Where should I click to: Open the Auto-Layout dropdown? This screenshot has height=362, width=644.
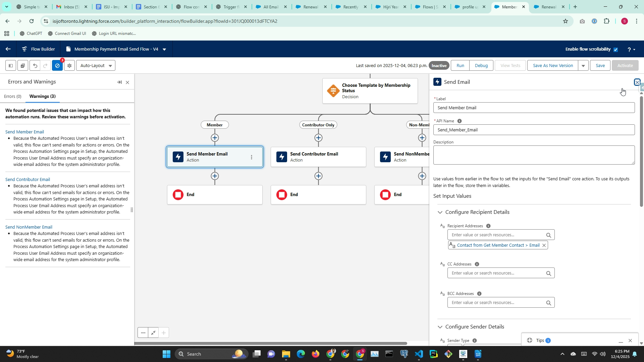click(x=96, y=66)
